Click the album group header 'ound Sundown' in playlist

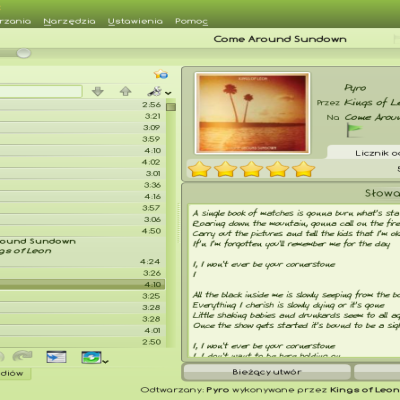(x=38, y=241)
